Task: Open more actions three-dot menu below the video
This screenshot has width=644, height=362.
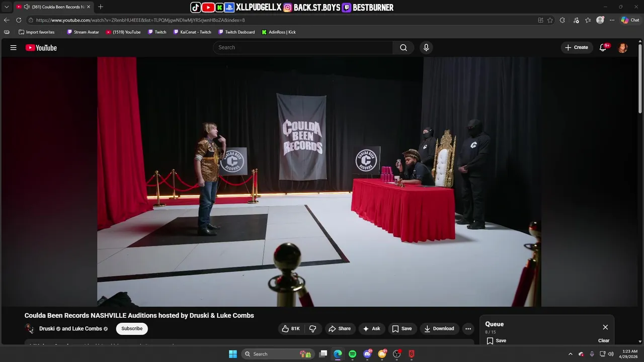Action: [x=468, y=329]
